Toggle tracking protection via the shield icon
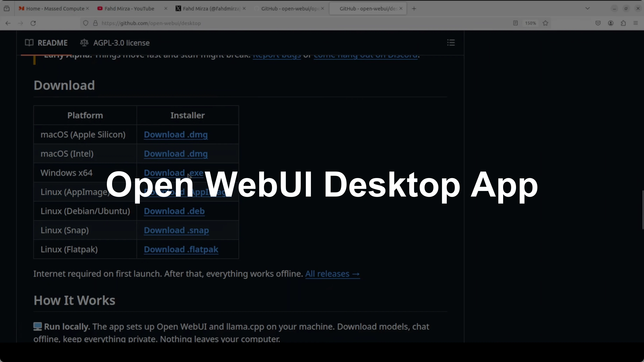 pyautogui.click(x=86, y=23)
